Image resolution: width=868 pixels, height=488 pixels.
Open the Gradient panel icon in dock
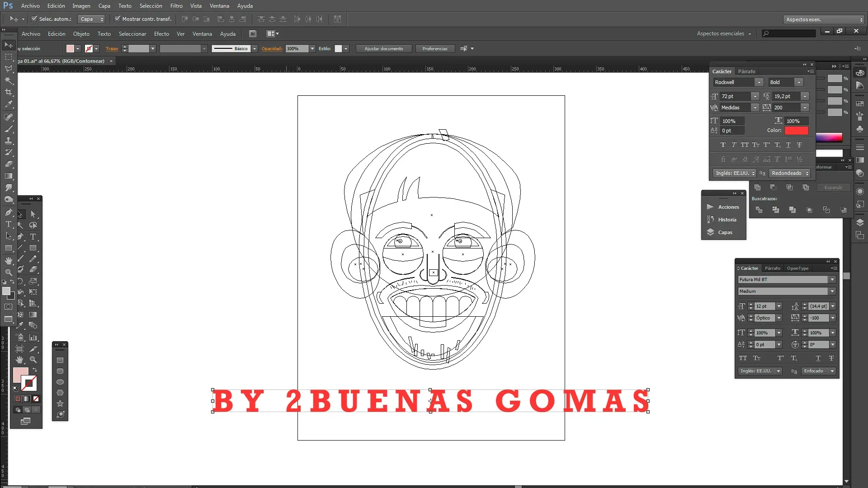pyautogui.click(x=860, y=160)
